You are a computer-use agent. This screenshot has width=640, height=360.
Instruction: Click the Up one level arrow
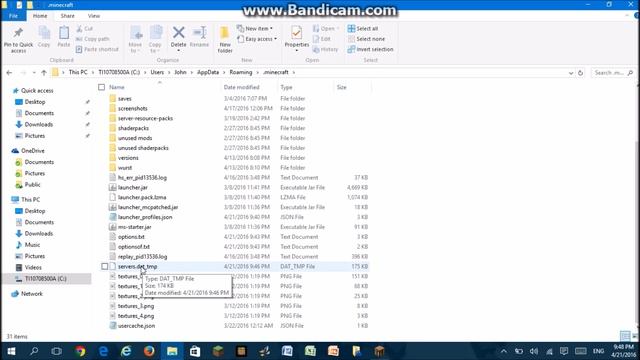pyautogui.click(x=44, y=73)
